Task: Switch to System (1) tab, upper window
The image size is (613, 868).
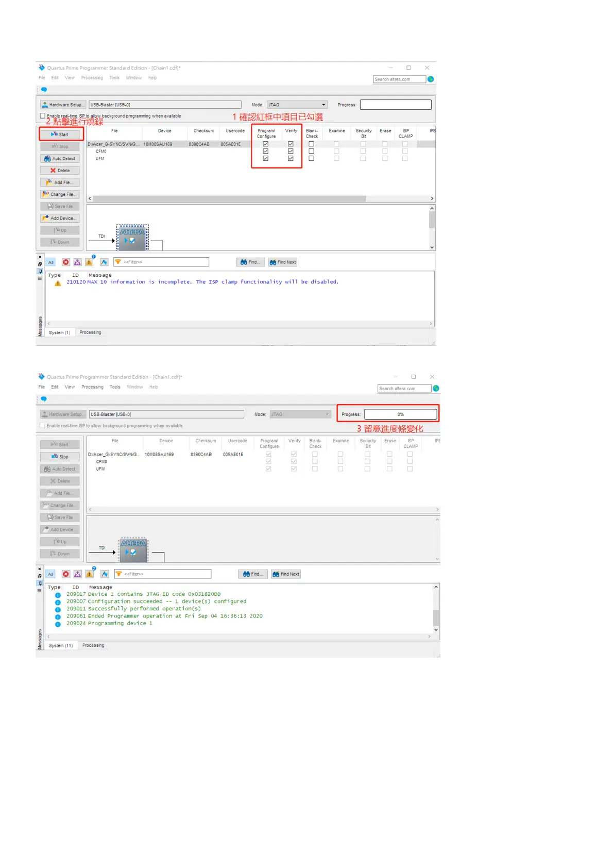Action: tap(60, 333)
